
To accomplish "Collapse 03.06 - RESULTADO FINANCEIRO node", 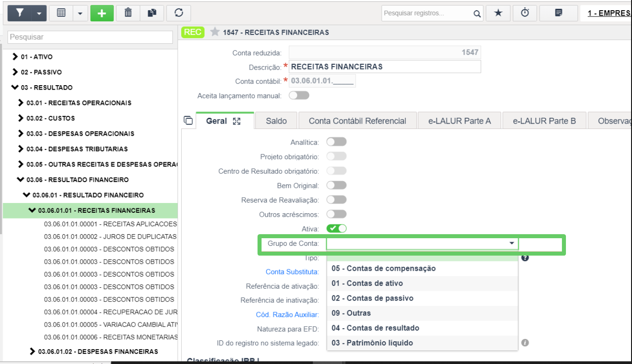I will (x=21, y=180).
